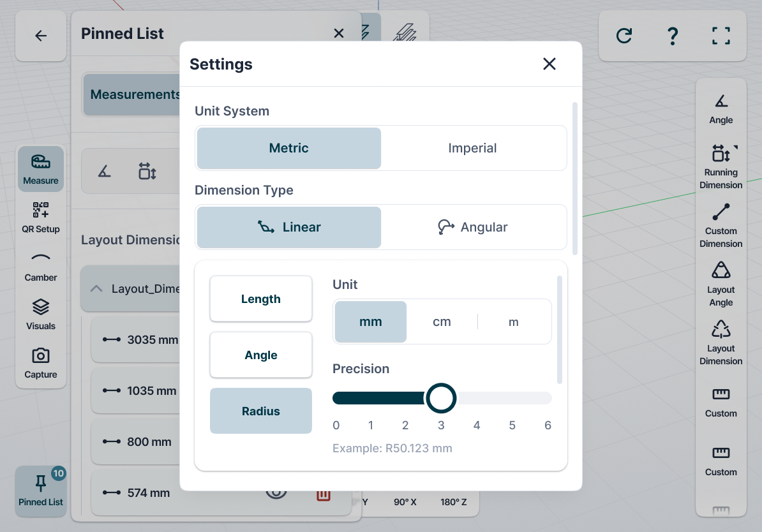Screen dimensions: 762x532
Task: Click the hatched shape icon behind Settings
Action: coord(405,32)
